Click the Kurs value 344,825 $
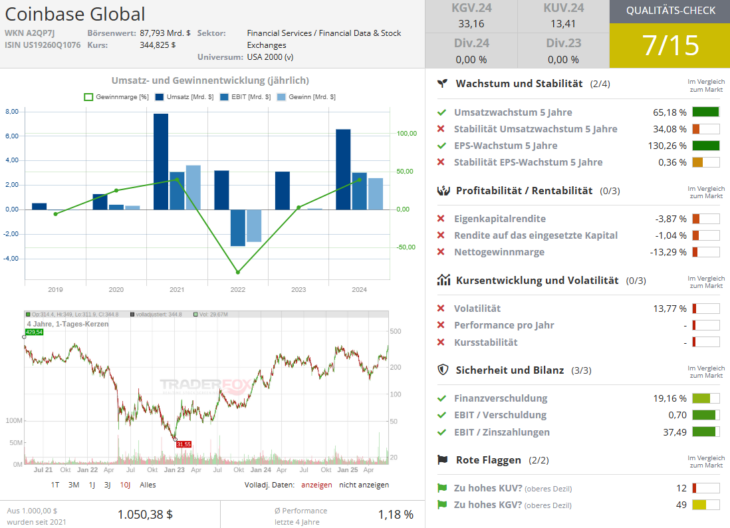730x528 pixels. point(157,45)
